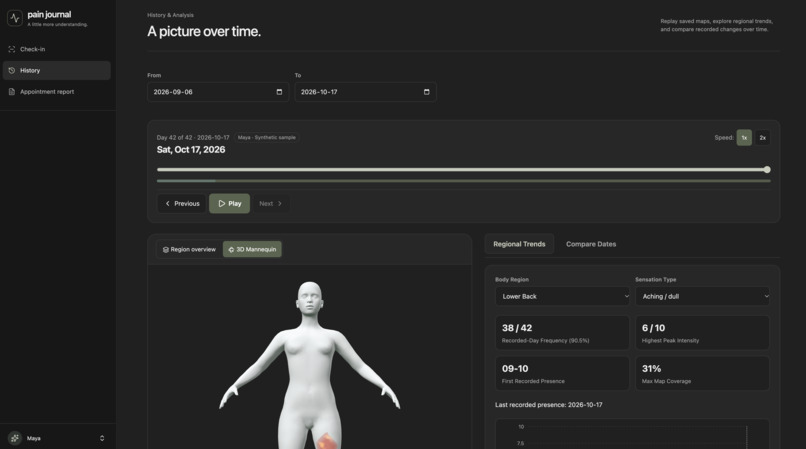Click the timeline slider handle

point(767,170)
